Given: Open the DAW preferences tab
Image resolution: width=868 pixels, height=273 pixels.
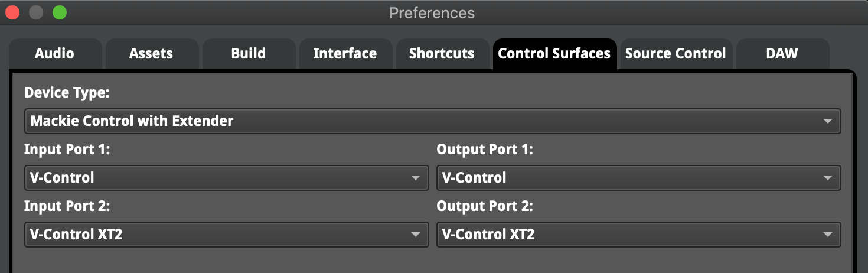Looking at the screenshot, I should pos(782,54).
